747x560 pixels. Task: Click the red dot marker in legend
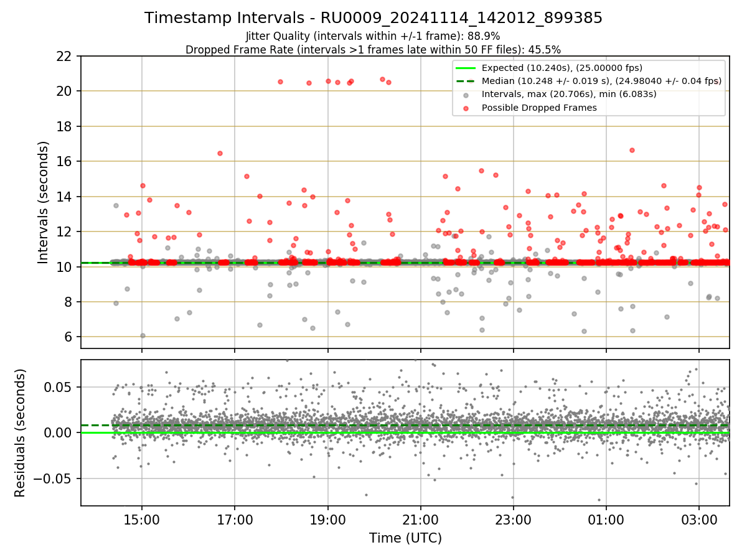(x=466, y=108)
